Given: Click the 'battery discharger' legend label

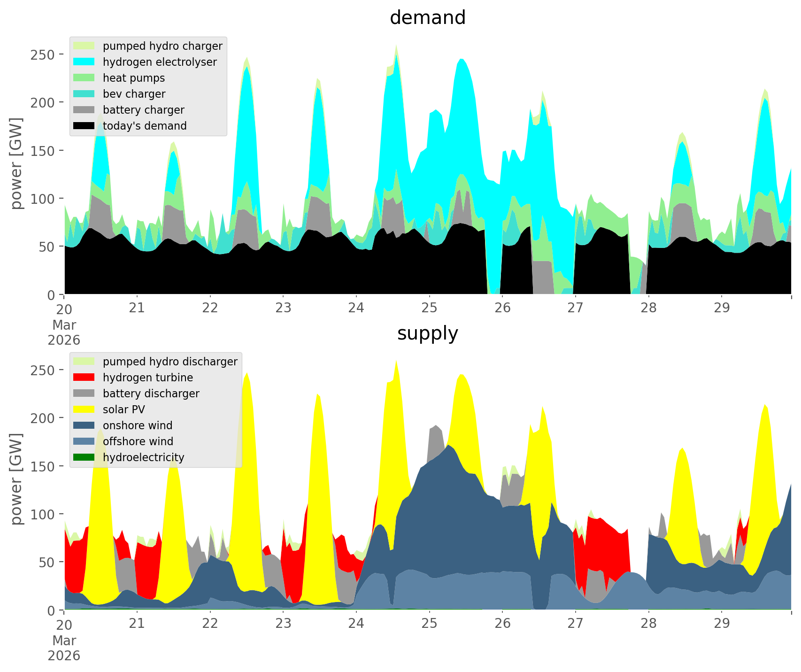Looking at the screenshot, I should [151, 394].
